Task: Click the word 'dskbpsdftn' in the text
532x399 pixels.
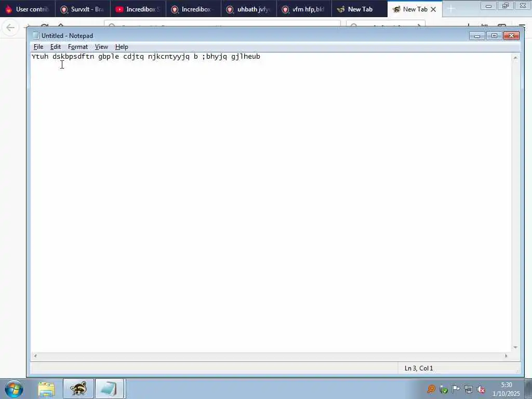Action: point(73,57)
